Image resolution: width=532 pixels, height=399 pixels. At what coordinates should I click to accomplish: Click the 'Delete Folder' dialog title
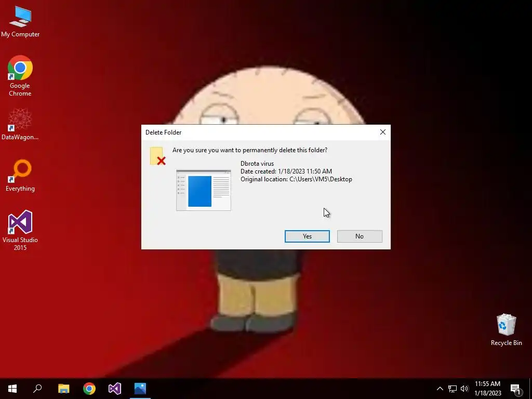[x=164, y=132]
